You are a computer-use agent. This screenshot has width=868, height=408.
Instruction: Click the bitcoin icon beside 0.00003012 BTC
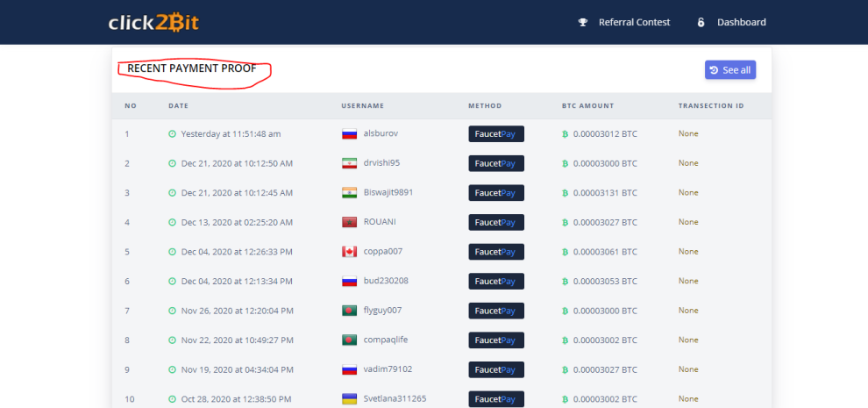(566, 133)
